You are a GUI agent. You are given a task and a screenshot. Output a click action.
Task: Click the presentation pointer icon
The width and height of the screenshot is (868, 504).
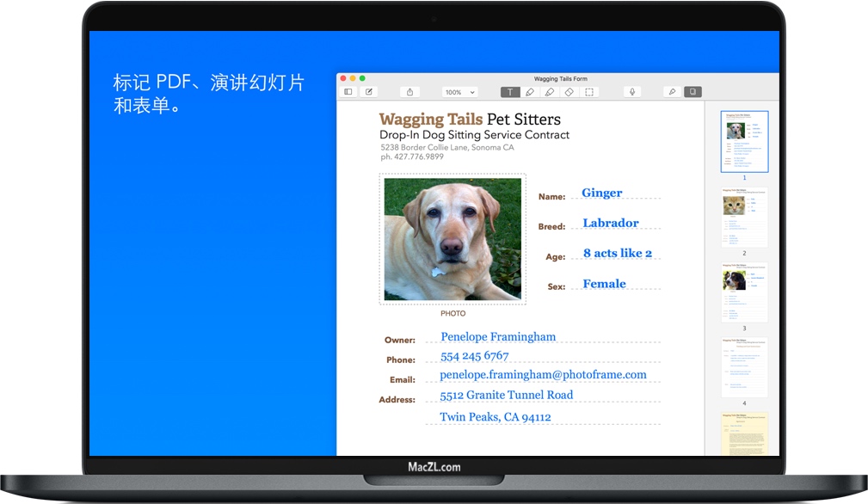672,92
